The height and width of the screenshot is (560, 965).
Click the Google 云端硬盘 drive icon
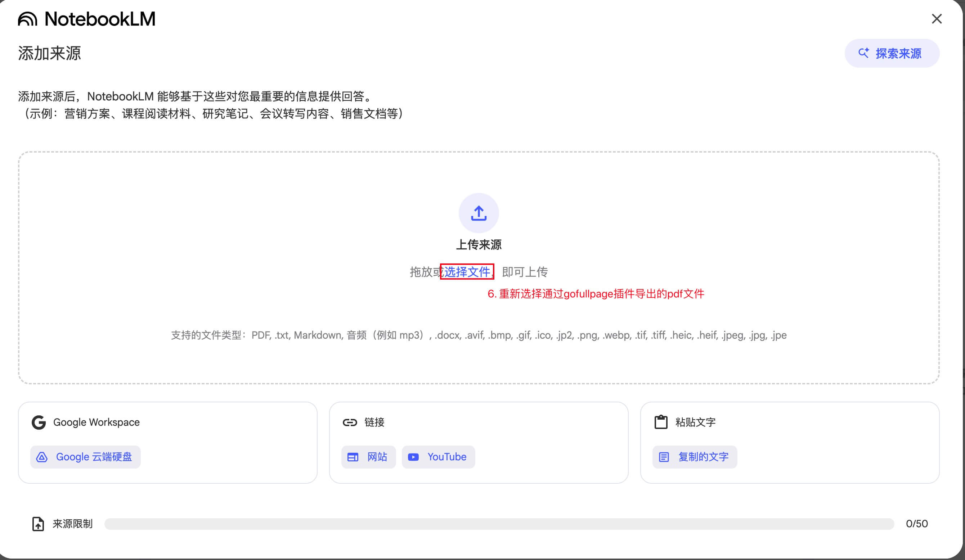point(42,457)
